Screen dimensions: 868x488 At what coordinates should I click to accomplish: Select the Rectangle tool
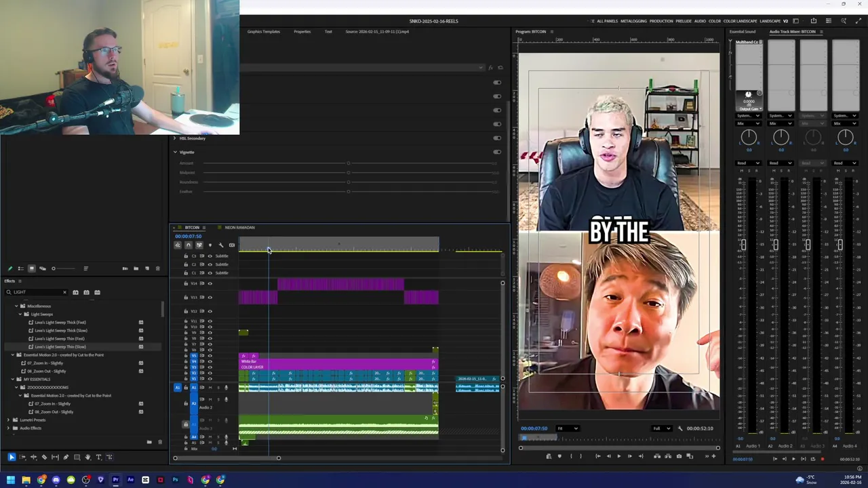point(77,457)
